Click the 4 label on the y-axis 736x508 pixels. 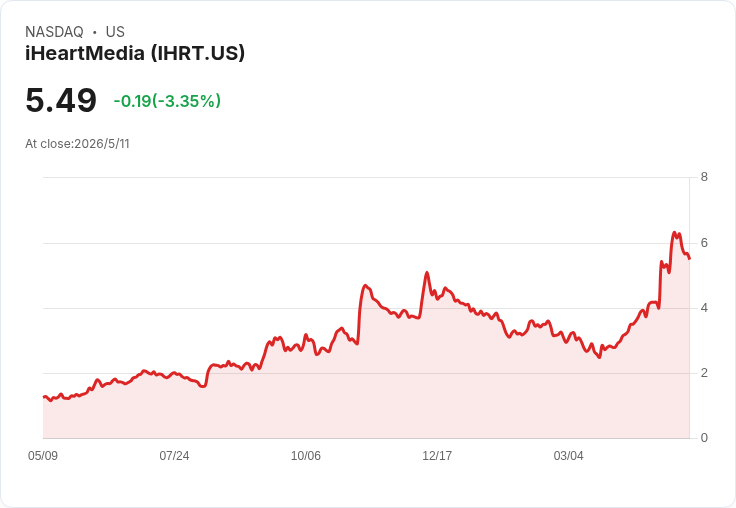[x=704, y=308]
